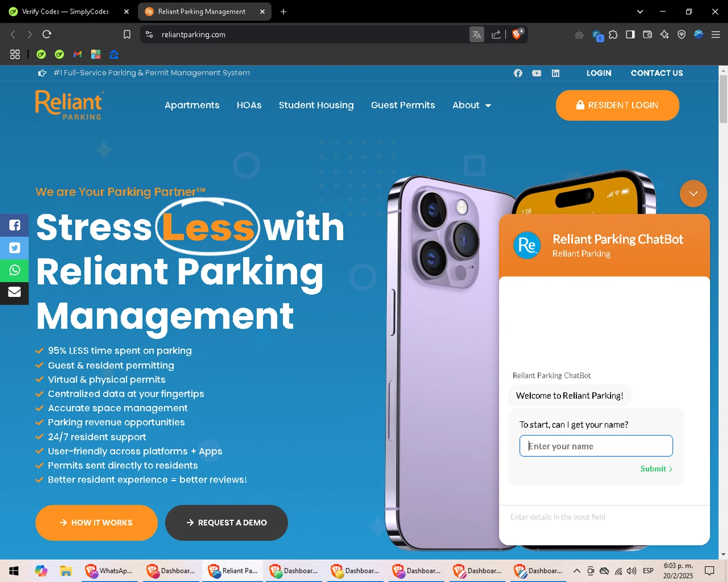Switch to Verify Codes SimplyCodes tab
The width and height of the screenshot is (728, 582).
pyautogui.click(x=66, y=12)
